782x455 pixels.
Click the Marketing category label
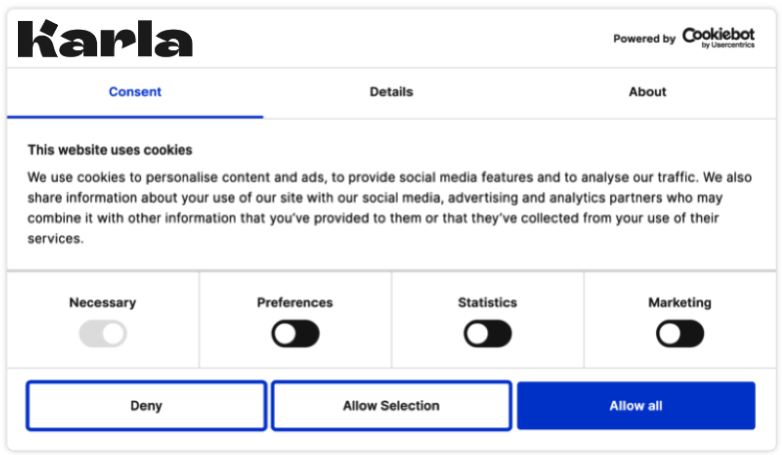tap(680, 302)
